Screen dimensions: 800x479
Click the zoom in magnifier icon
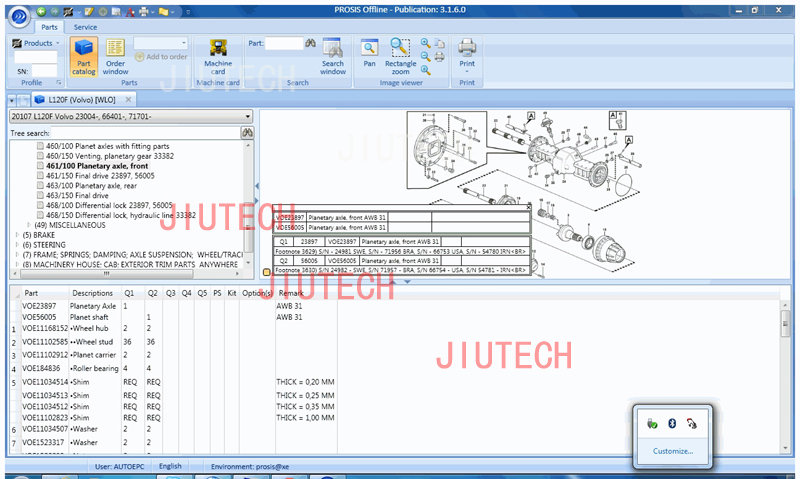(425, 43)
